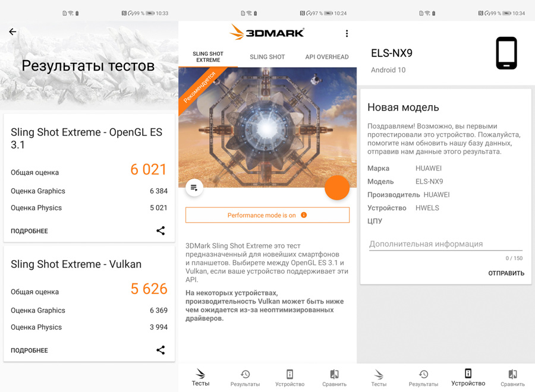
Task: Open Тесты in the right screen's nav
Action: [379, 378]
